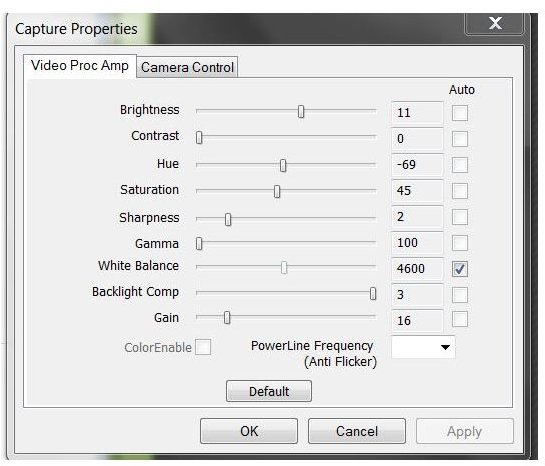Click the Brightness slider thumb
545x466 pixels.
301,112
